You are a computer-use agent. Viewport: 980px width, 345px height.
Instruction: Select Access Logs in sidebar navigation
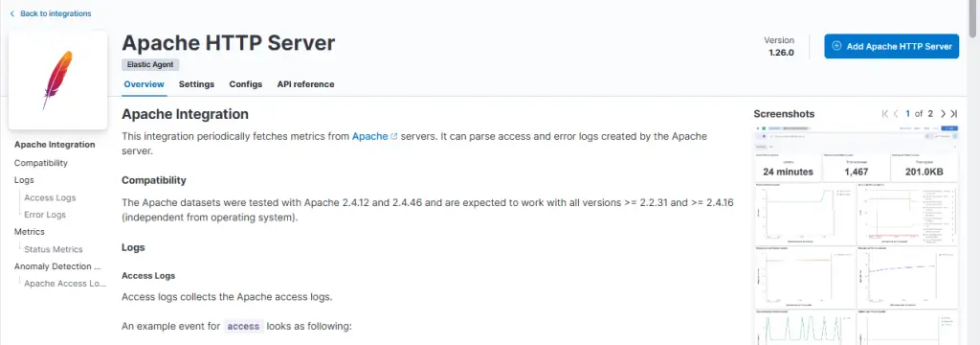50,197
